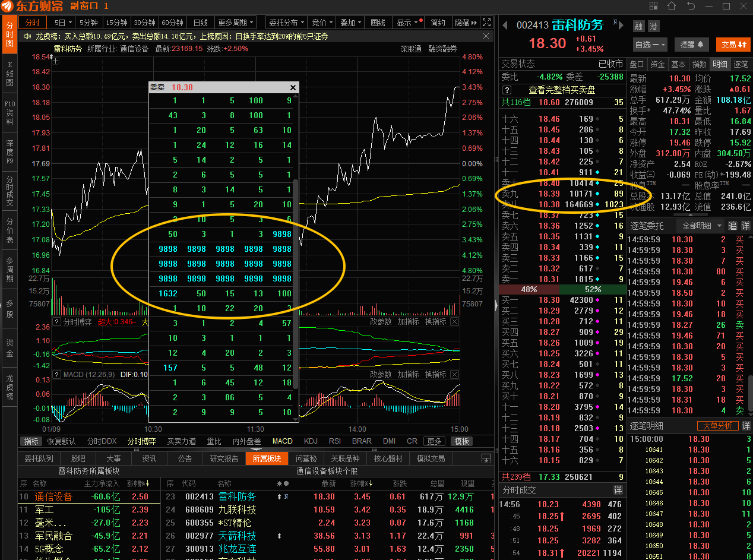Click the 融 margin trading badge
The height and width of the screenshot is (560, 753).
638,26
